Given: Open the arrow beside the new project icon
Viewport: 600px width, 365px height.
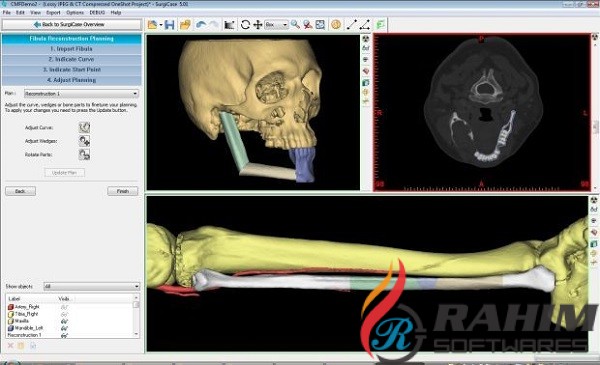Looking at the screenshot, I should (x=161, y=25).
